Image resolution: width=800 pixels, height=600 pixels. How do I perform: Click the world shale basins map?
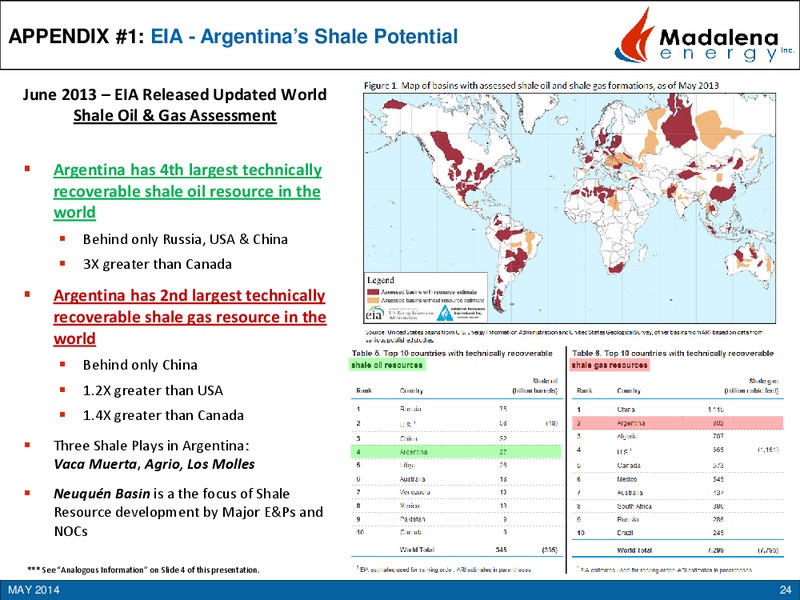click(x=569, y=208)
